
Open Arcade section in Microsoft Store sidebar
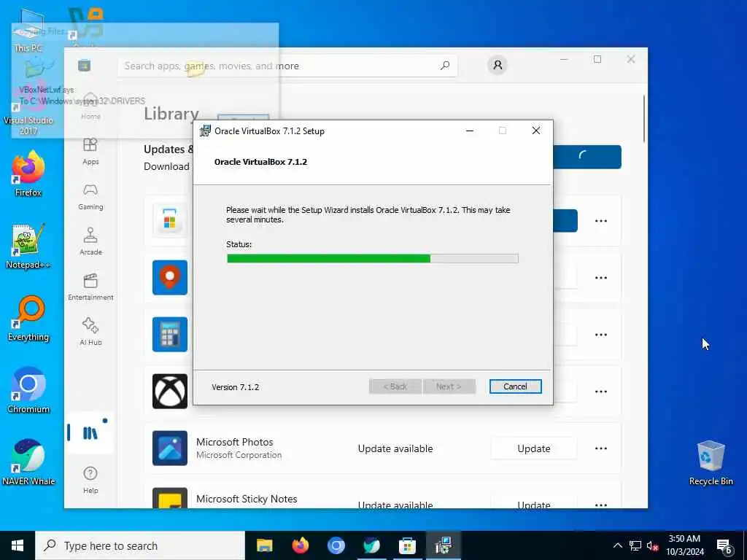click(90, 241)
